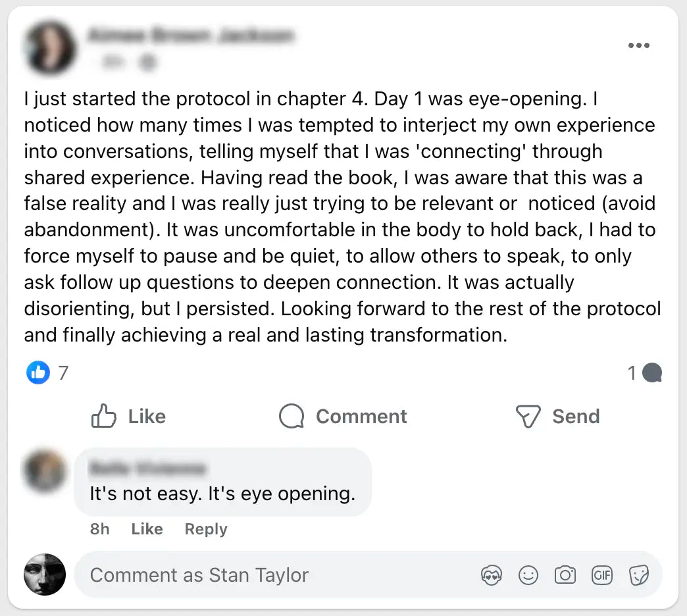Viewport: 687px width, 616px height.
Task: Focus the 'Comment as Stan Taylor' field
Action: click(x=276, y=575)
